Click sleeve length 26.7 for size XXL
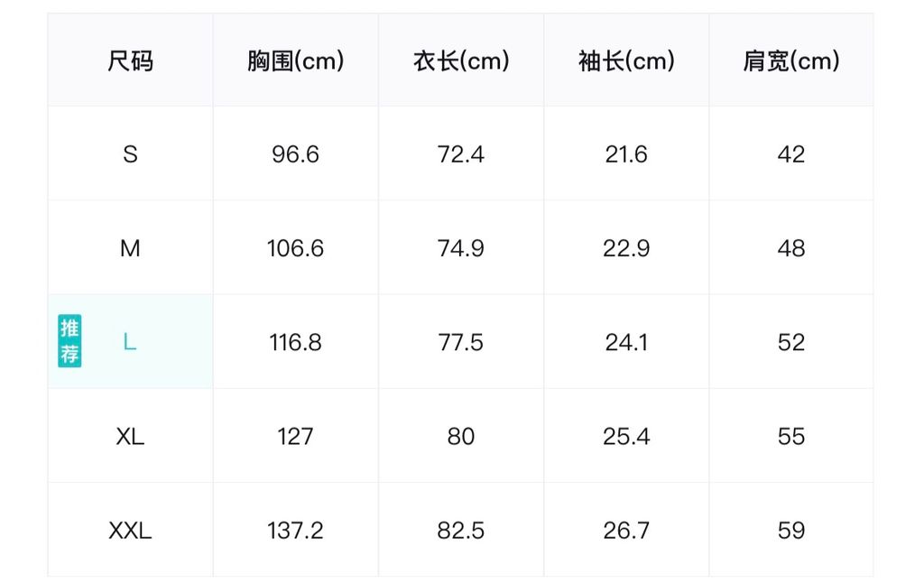 626,531
